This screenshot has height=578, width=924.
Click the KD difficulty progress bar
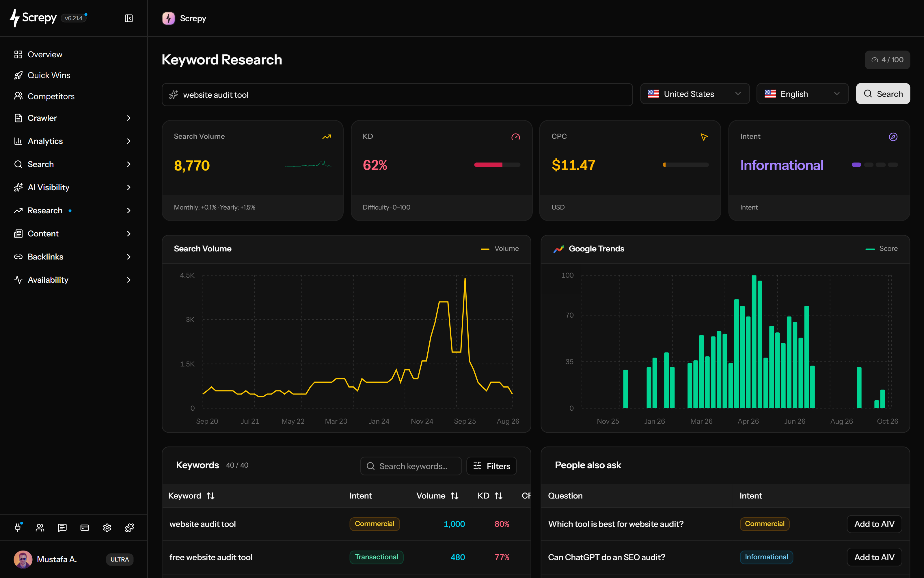pyautogui.click(x=497, y=165)
